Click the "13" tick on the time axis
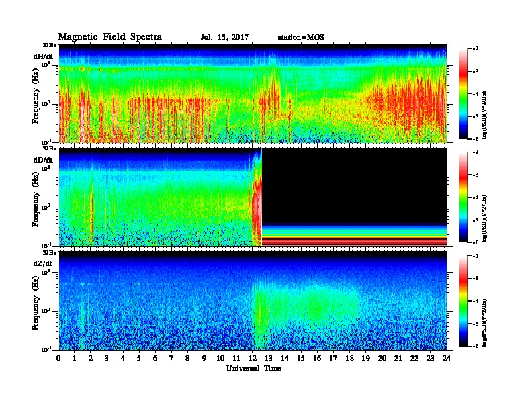532x411 pixels. (269, 359)
